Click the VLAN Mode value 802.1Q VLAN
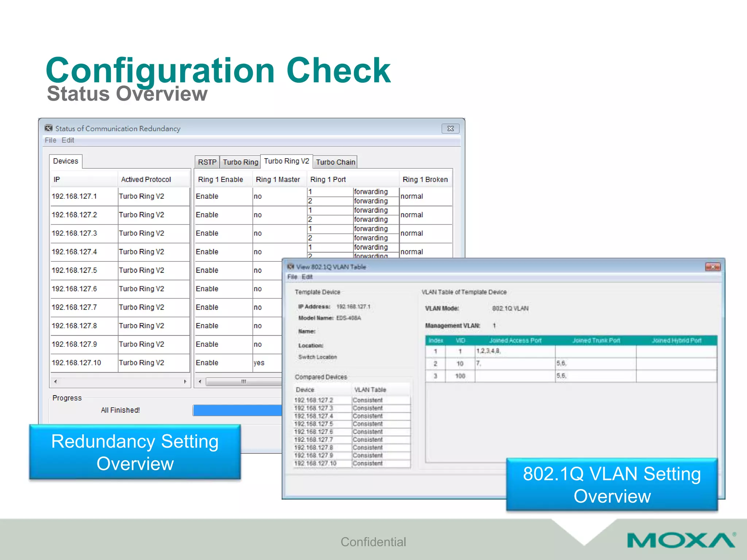Screen dimensions: 747x560 [x=510, y=308]
